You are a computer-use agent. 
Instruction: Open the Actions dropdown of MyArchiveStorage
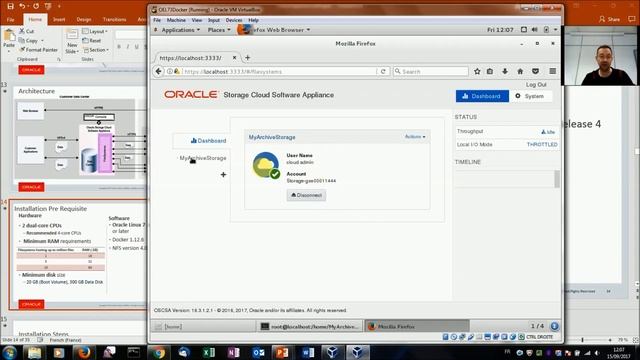click(415, 137)
